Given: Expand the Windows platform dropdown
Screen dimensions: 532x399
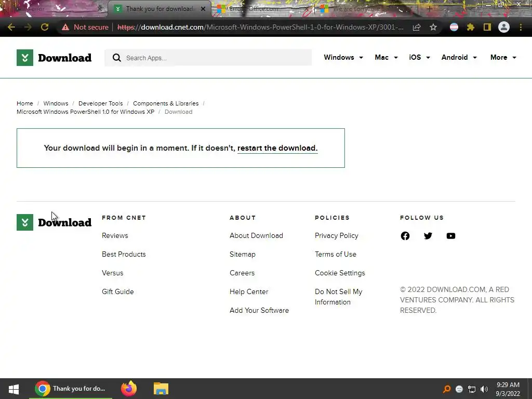Looking at the screenshot, I should click(343, 57).
